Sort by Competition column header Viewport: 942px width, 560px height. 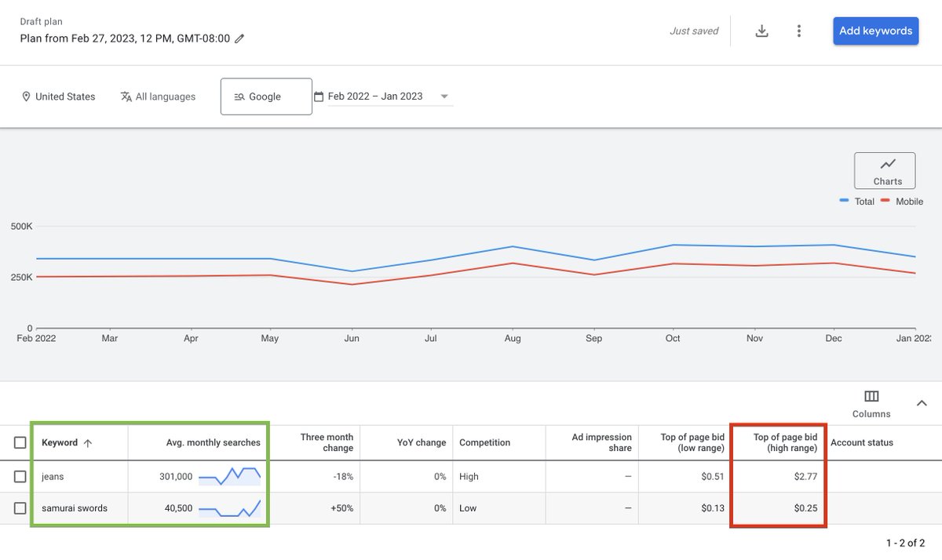click(485, 442)
